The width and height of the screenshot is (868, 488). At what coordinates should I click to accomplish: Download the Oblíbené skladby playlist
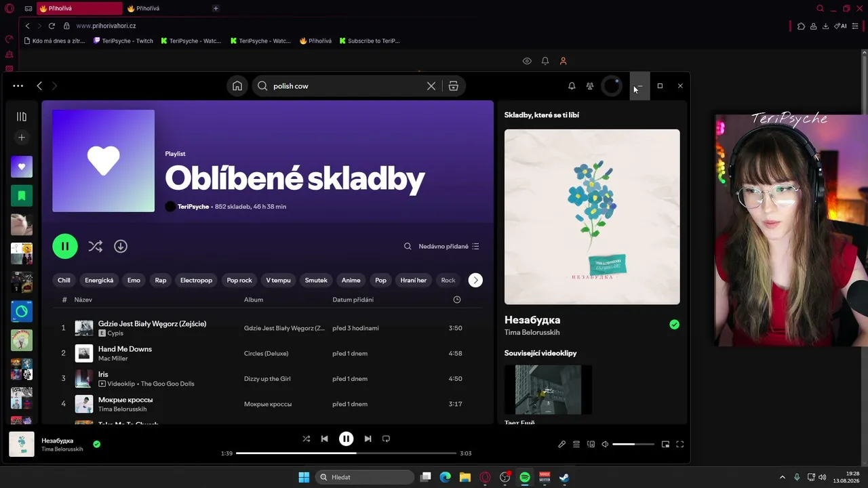tap(121, 246)
